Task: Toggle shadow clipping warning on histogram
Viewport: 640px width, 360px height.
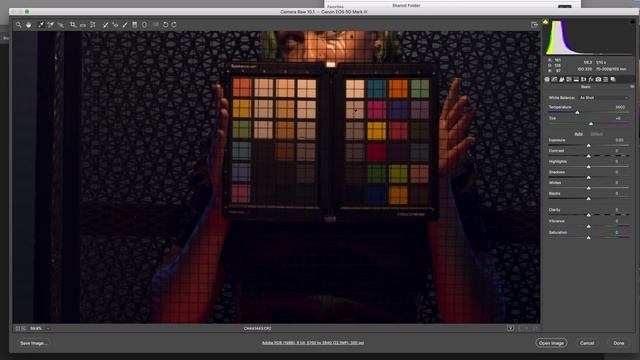Action: (546, 22)
